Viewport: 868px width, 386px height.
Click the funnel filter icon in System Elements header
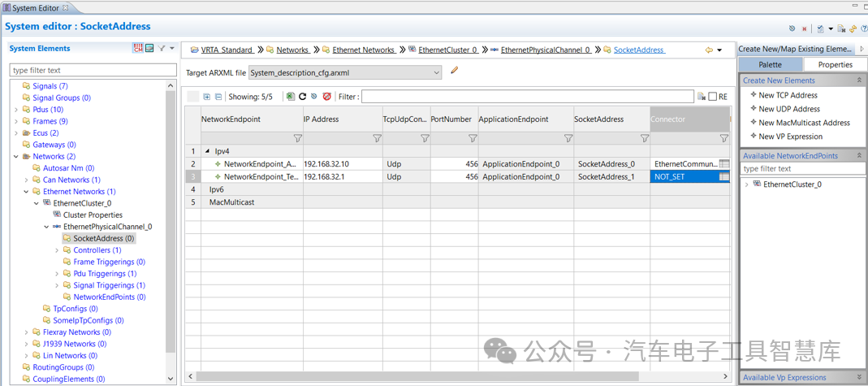click(x=162, y=49)
